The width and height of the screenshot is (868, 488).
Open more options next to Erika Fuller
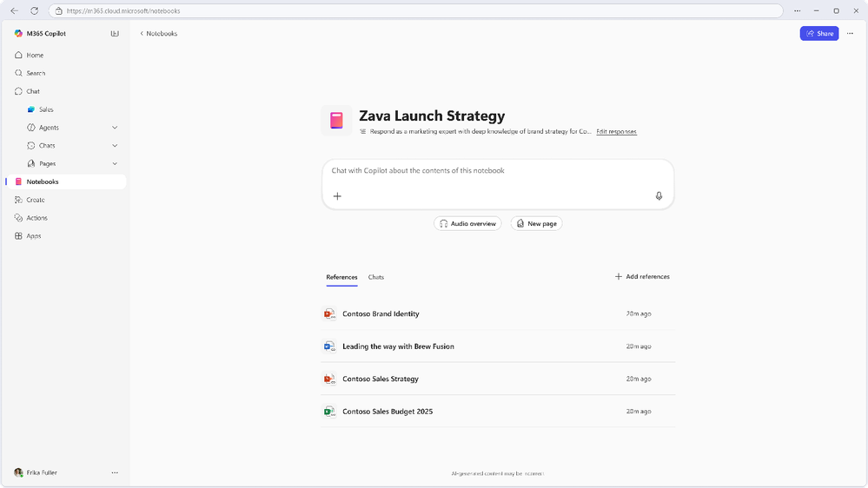click(115, 472)
